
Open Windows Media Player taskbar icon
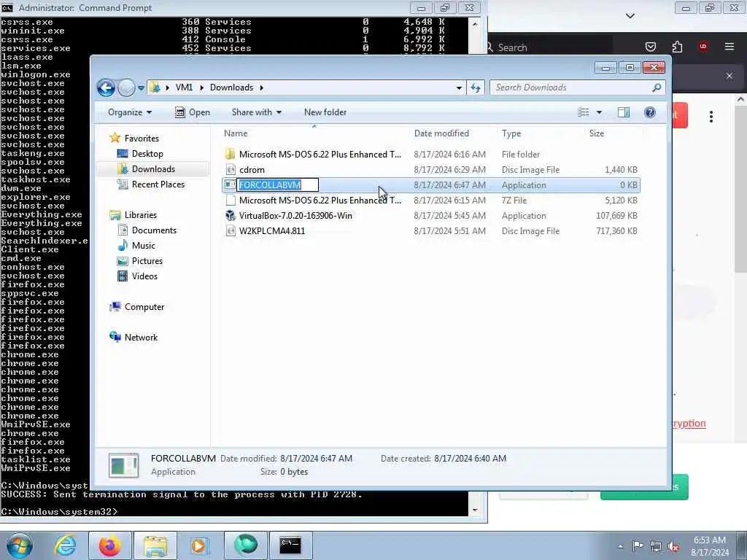pos(199,545)
